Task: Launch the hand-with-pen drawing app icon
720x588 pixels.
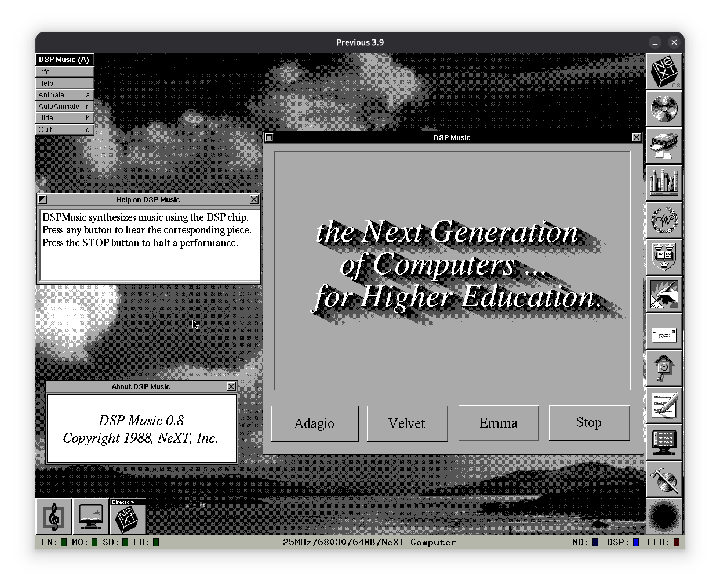Action: coord(664,294)
